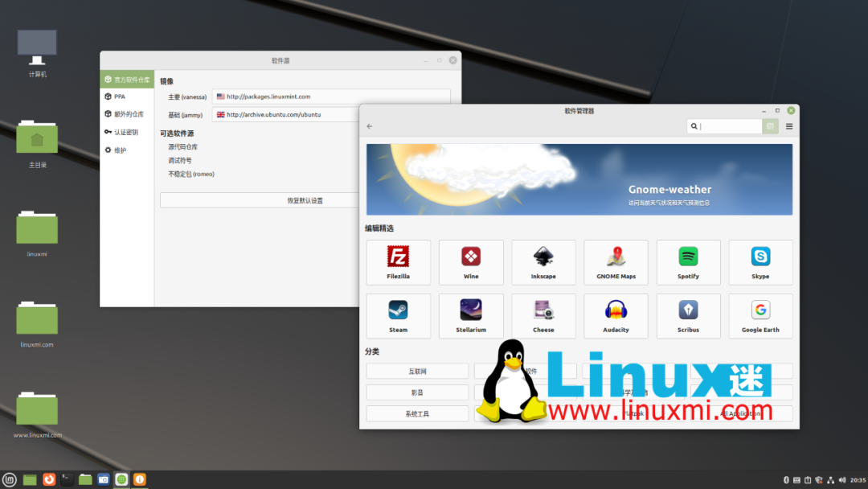The width and height of the screenshot is (868, 489).
Task: Select 额外的仓库 tab in Software Sources
Action: click(x=127, y=114)
